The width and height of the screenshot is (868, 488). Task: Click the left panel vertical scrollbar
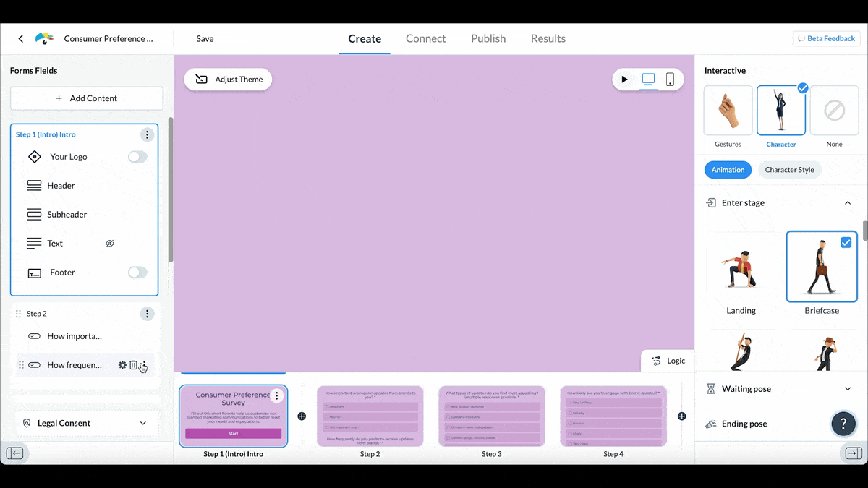pyautogui.click(x=170, y=190)
